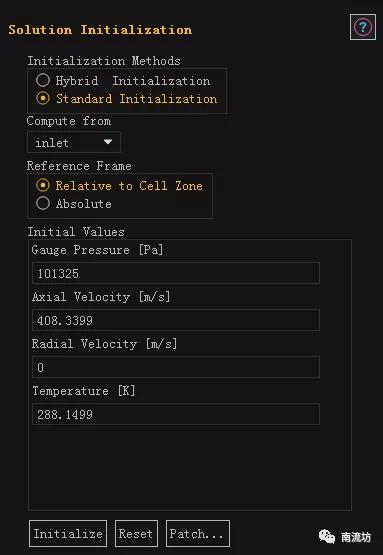Open the help question mark icon

point(363,27)
